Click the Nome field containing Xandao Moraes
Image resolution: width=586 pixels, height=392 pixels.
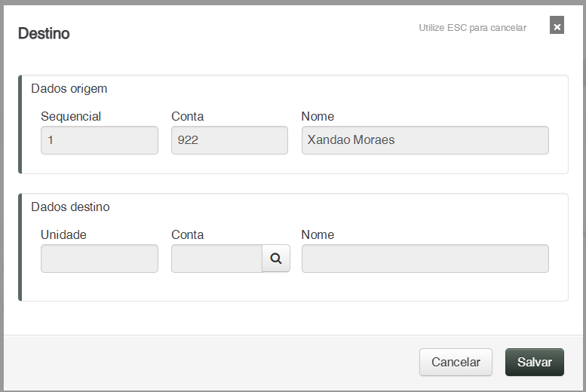pos(425,140)
